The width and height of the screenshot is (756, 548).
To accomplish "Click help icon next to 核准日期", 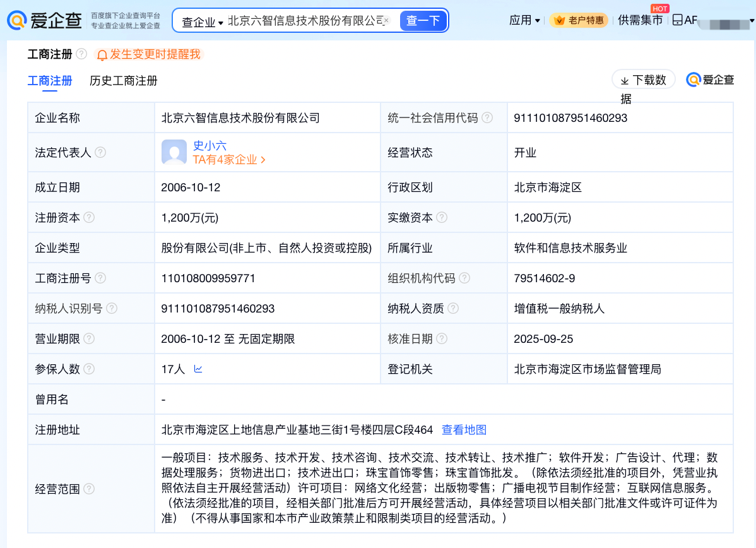I will pyautogui.click(x=442, y=338).
